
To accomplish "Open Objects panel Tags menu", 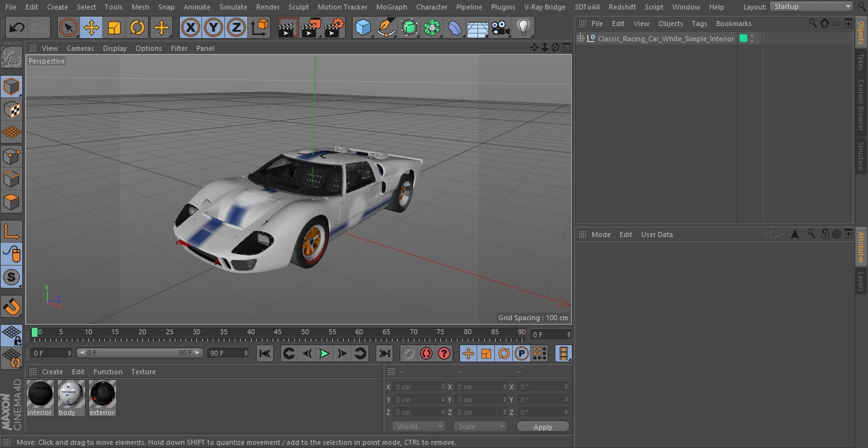I will (699, 24).
